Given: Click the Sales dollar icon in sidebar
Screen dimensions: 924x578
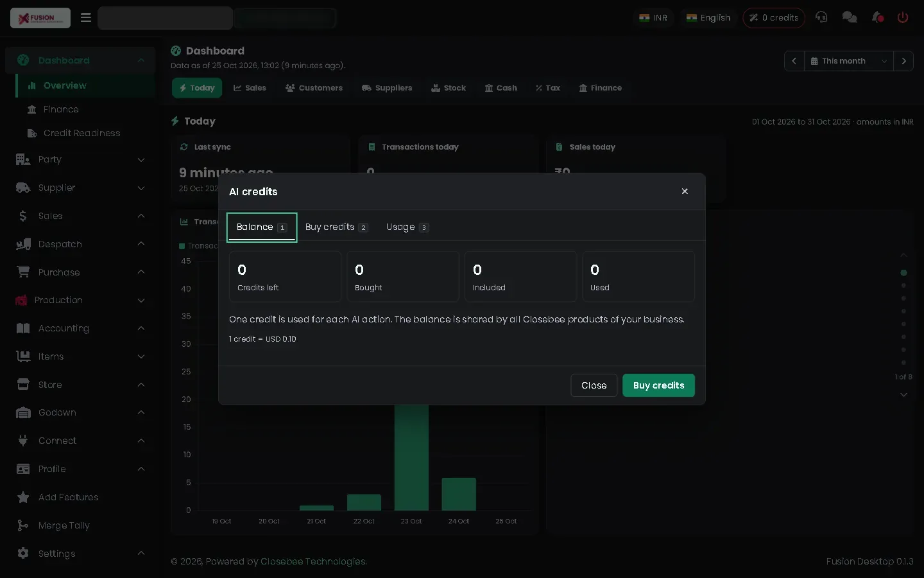Looking at the screenshot, I should [x=23, y=216].
